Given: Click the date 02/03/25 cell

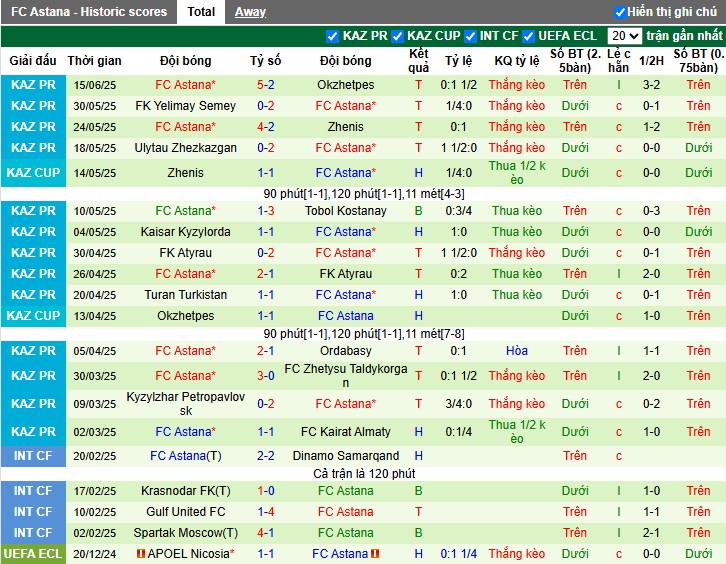Looking at the screenshot, I should coord(94,432).
